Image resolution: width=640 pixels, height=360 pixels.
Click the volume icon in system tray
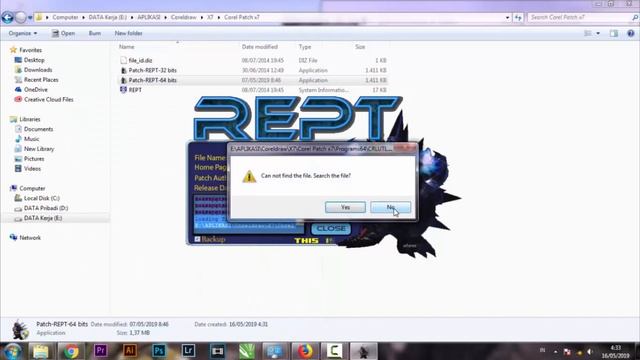(x=590, y=352)
